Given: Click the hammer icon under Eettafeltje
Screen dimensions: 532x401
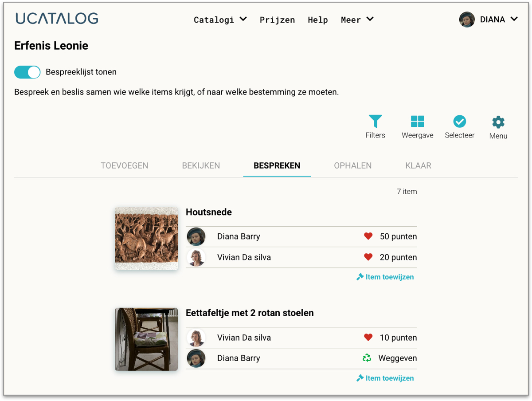Looking at the screenshot, I should tap(360, 378).
